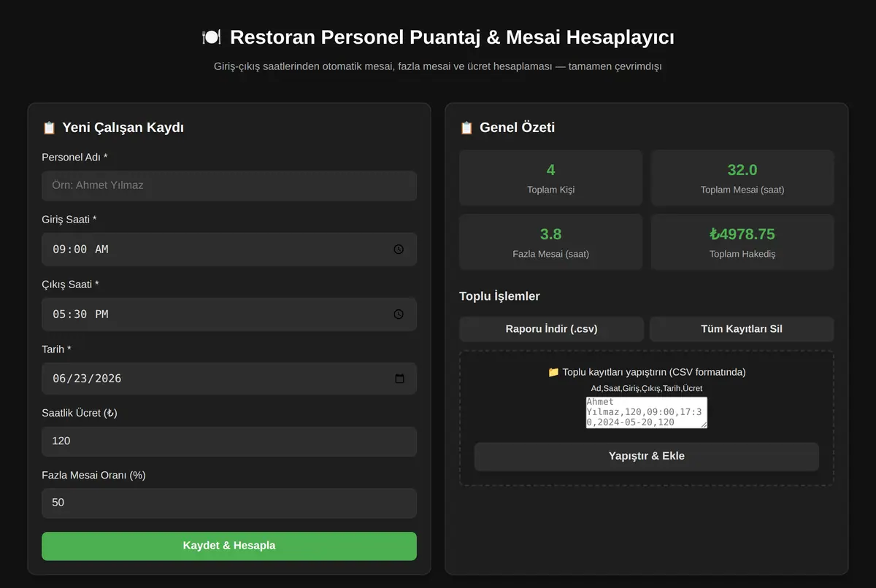Focus the Saatlik Ücret input showing 120
This screenshot has width=876, height=588.
coord(229,441)
